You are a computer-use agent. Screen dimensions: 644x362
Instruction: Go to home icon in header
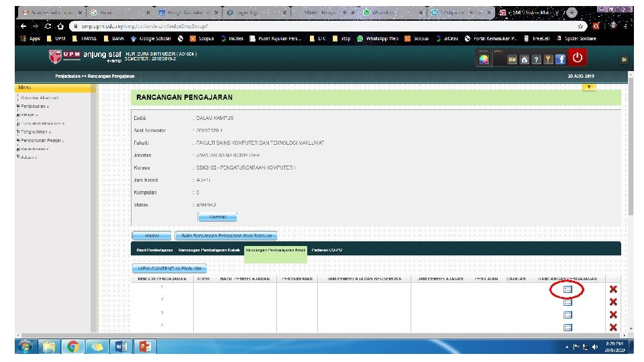pyautogui.click(x=524, y=60)
